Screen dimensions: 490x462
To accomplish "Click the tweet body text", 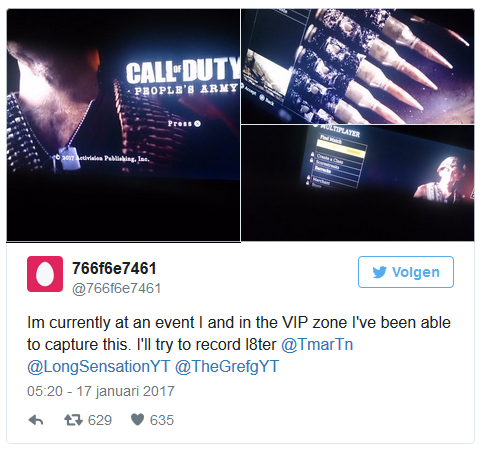I will pyautogui.click(x=239, y=344).
